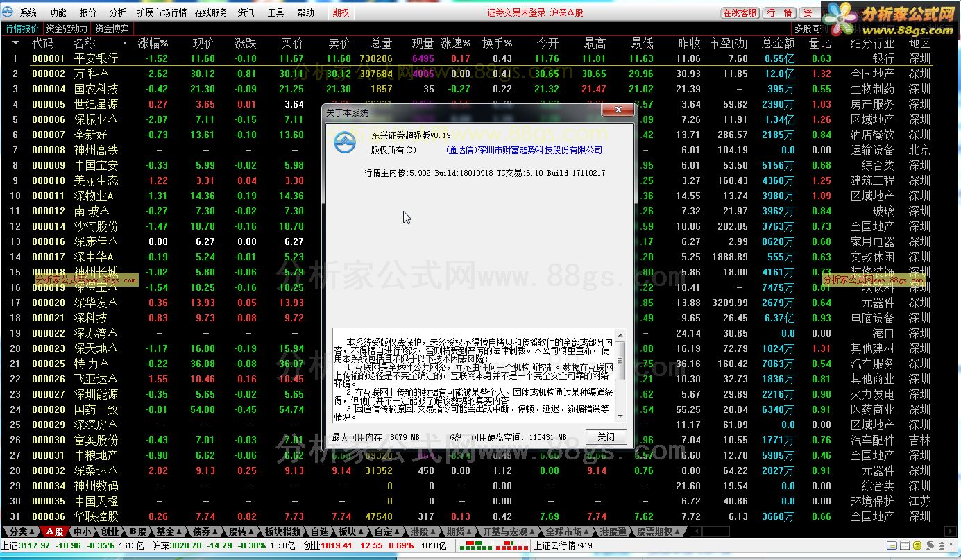
Task: Switch to the A股 tab
Action: pyautogui.click(x=54, y=532)
